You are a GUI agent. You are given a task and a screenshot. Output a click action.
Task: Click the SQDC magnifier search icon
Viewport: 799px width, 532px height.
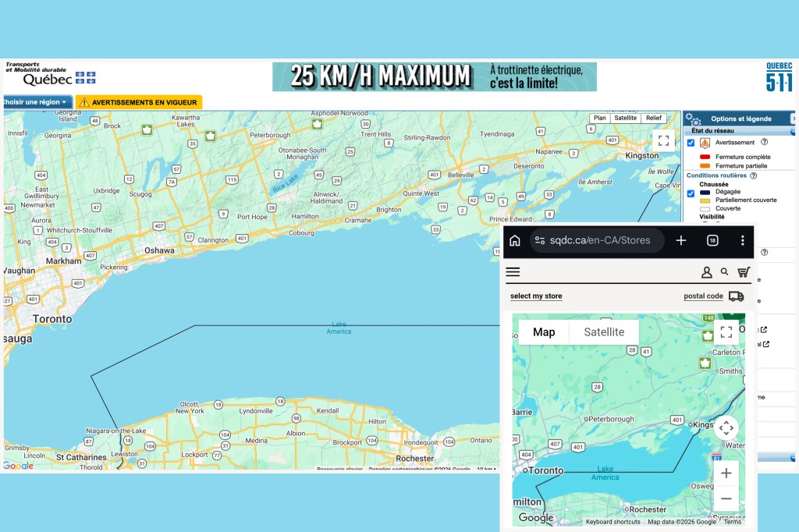tap(724, 271)
